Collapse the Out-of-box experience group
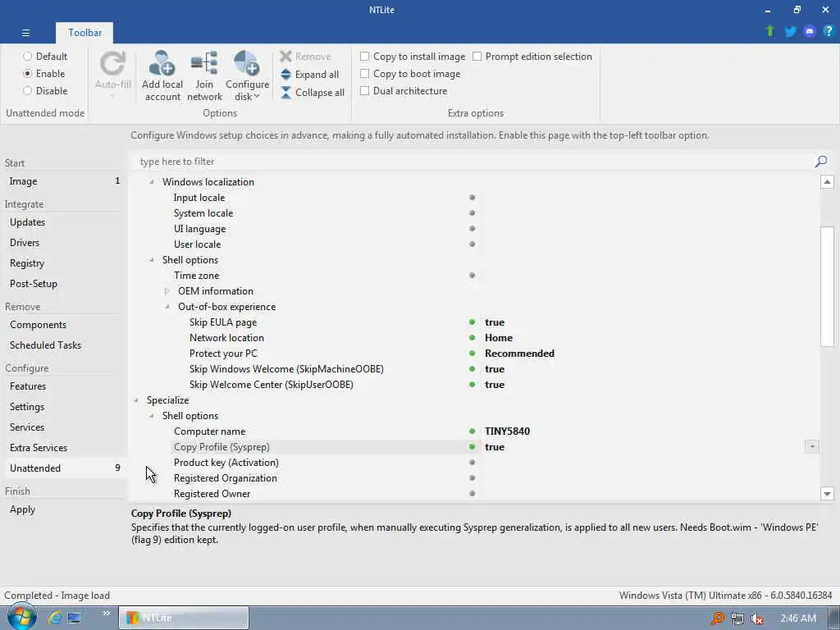840x630 pixels. pos(167,307)
